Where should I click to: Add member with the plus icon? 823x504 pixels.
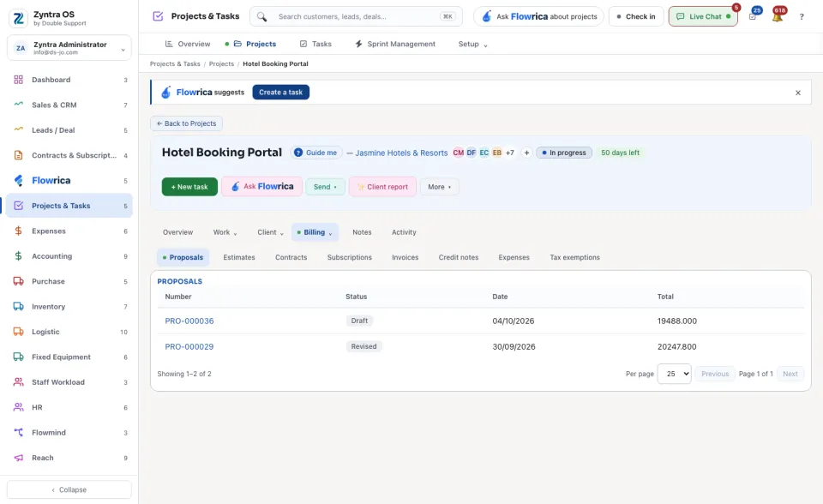(526, 153)
